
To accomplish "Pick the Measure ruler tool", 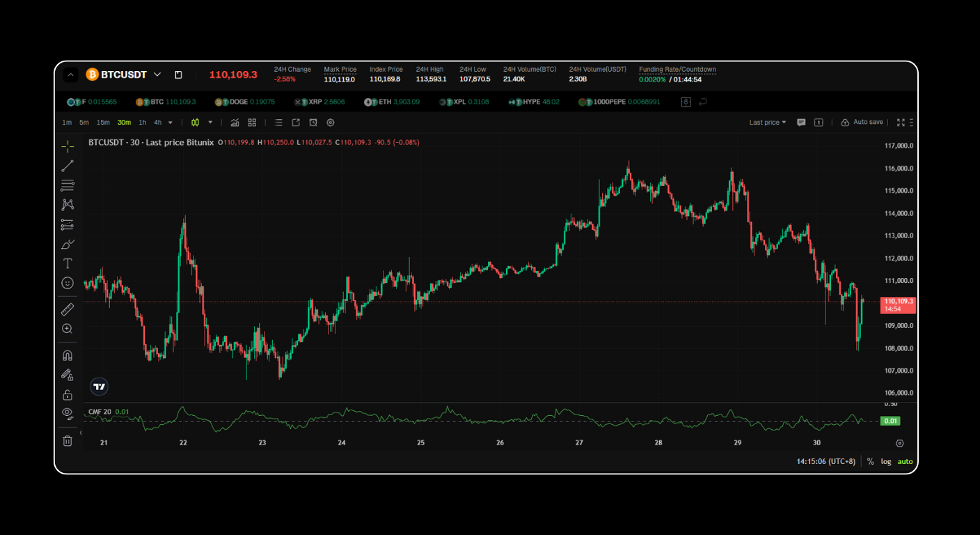I will point(68,309).
